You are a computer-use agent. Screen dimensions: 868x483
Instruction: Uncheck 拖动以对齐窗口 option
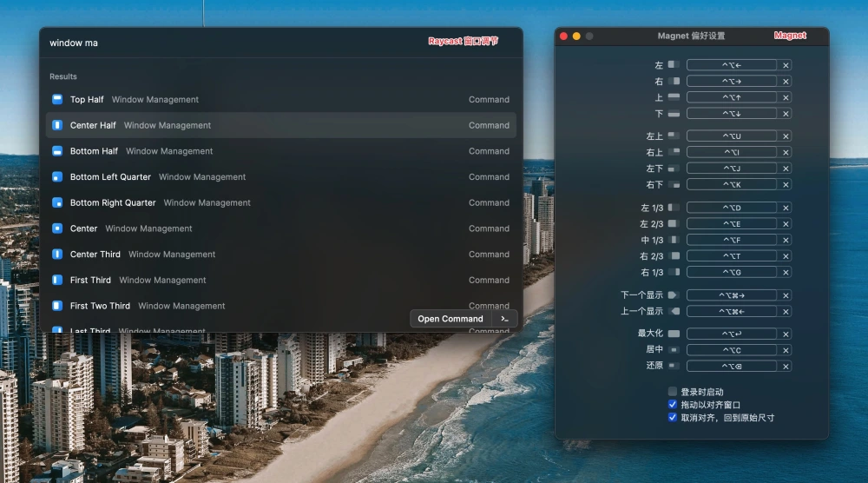[x=673, y=404]
